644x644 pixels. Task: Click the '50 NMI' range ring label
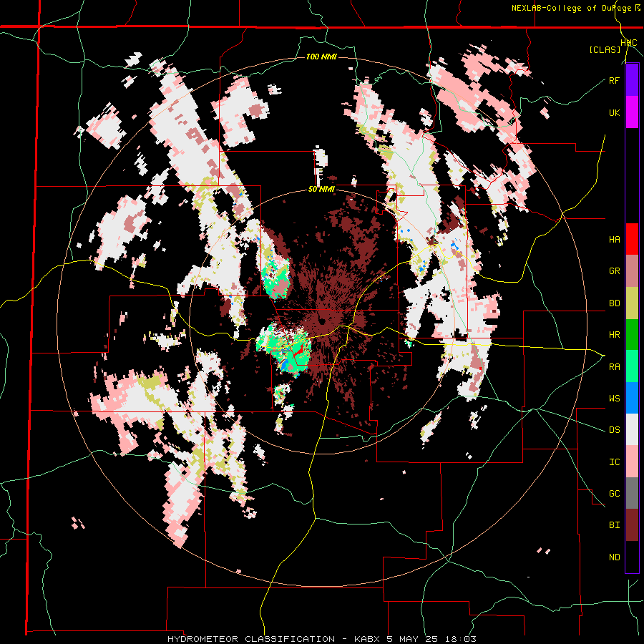point(321,190)
